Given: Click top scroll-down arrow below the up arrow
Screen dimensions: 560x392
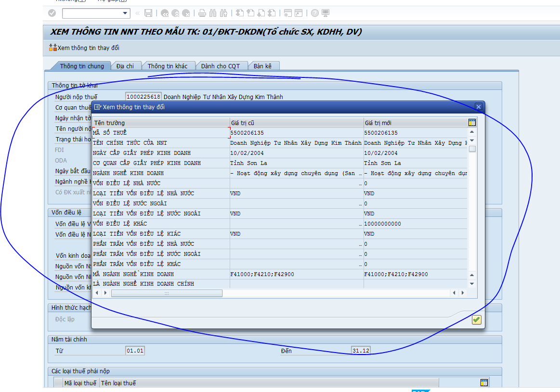Looking at the screenshot, I should click(x=472, y=140).
